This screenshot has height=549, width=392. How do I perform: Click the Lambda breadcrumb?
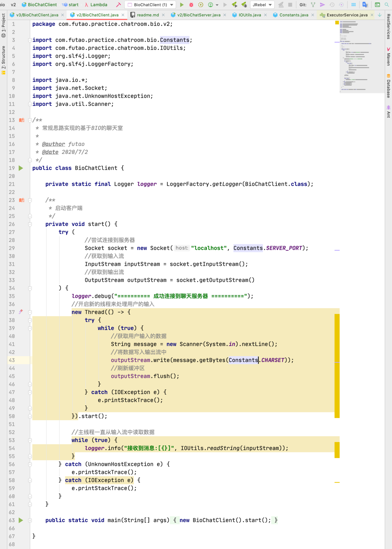click(96, 5)
